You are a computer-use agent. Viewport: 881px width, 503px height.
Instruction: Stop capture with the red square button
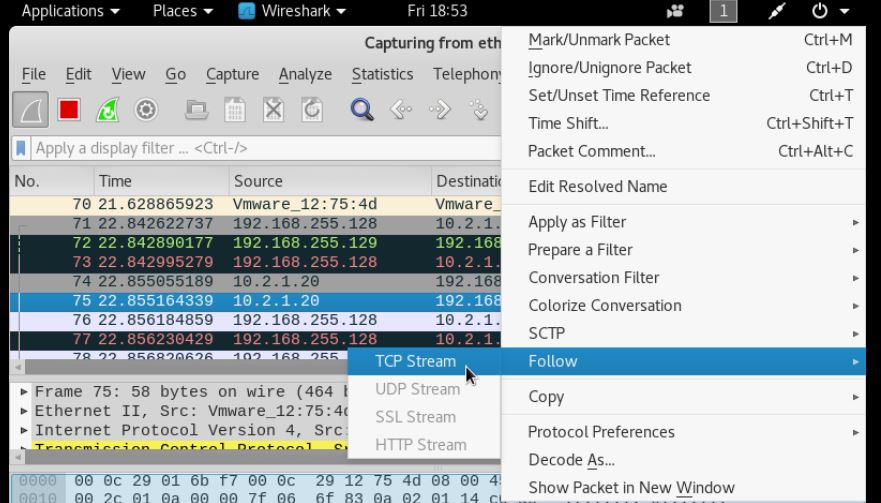pyautogui.click(x=69, y=110)
